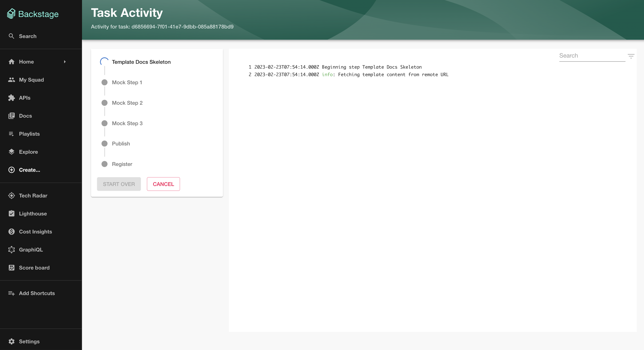The height and width of the screenshot is (350, 644).
Task: Click the START OVER button
Action: coord(119,184)
